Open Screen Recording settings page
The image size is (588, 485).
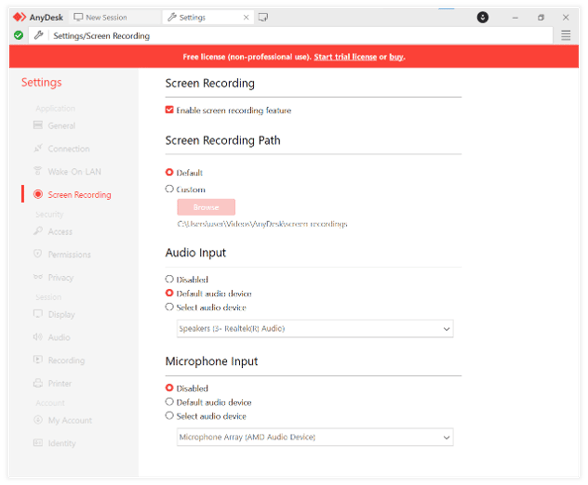click(80, 195)
